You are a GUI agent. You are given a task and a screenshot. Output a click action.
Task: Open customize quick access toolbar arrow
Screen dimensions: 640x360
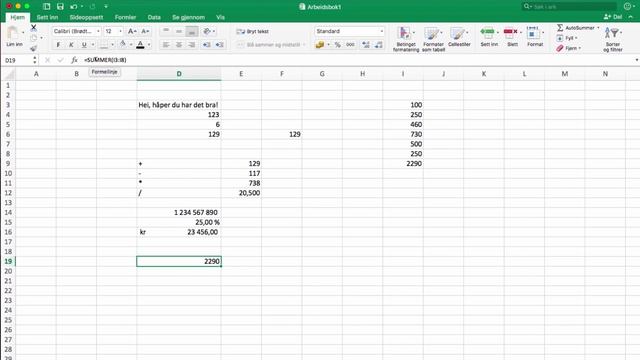coord(106,7)
